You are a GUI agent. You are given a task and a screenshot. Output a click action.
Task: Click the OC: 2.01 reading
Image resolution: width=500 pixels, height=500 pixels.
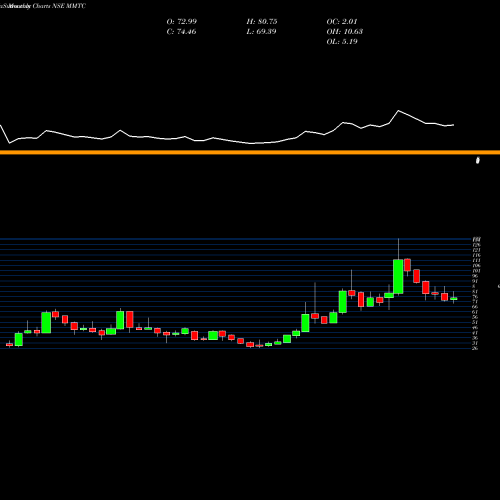pyautogui.click(x=342, y=22)
